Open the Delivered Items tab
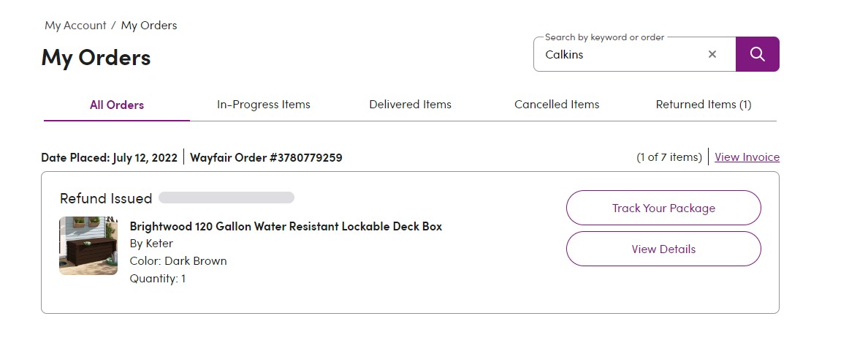Viewport: 868px width, 346px height. [x=410, y=105]
